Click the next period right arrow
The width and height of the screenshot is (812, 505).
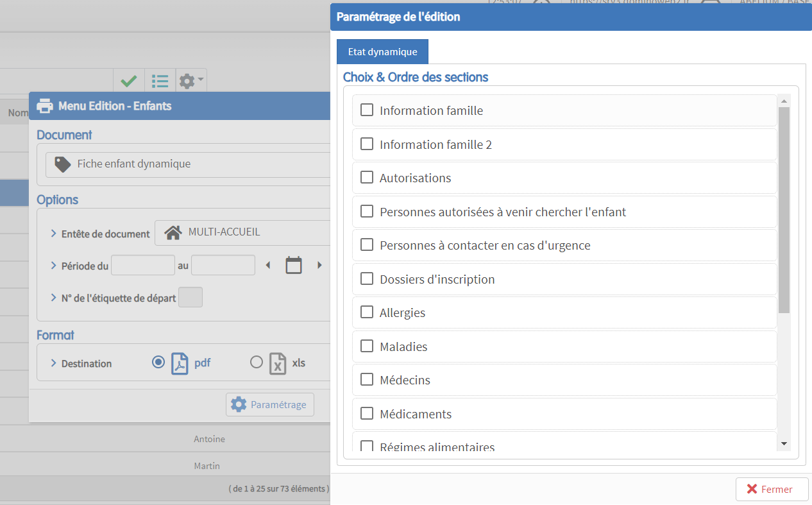[x=319, y=265]
